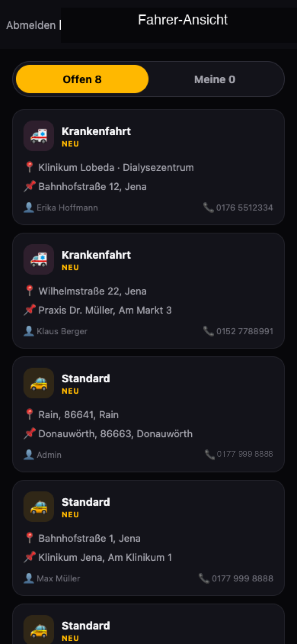Viewport: 297px width, 644px height.
Task: Select the destination Klinikum Jena, Am Klinikum 1
Action: pos(105,557)
